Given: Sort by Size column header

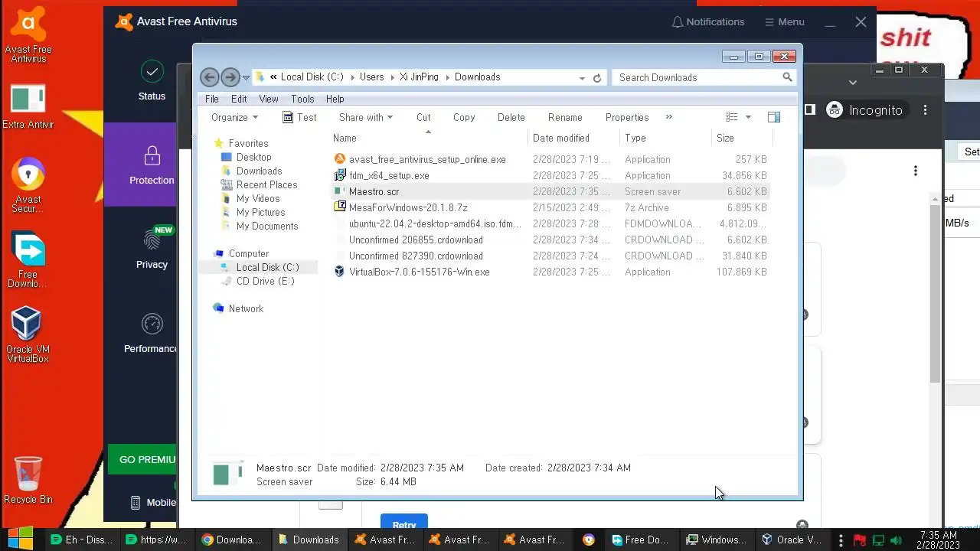Looking at the screenshot, I should [x=741, y=138].
